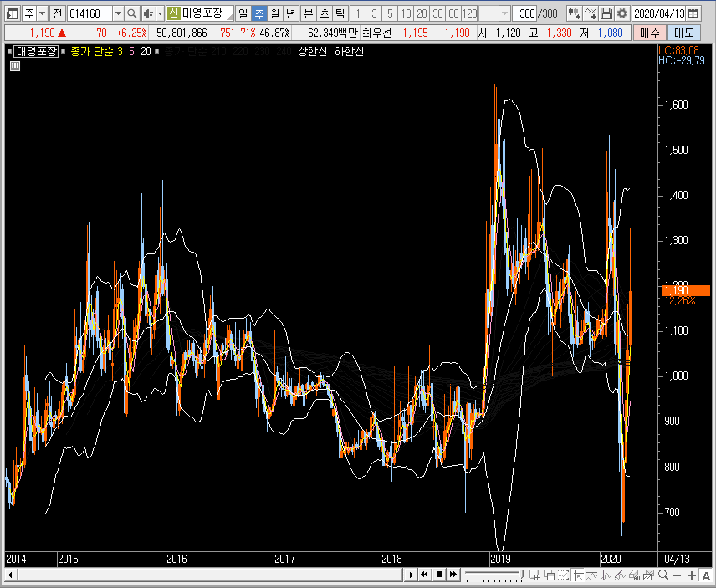The width and height of the screenshot is (716, 588).
Task: Click the 대영포장 legend label
Action: 36,51
